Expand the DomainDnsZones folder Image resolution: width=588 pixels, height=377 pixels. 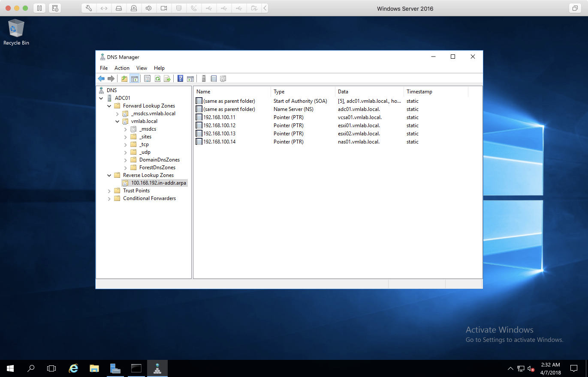pyautogui.click(x=125, y=160)
